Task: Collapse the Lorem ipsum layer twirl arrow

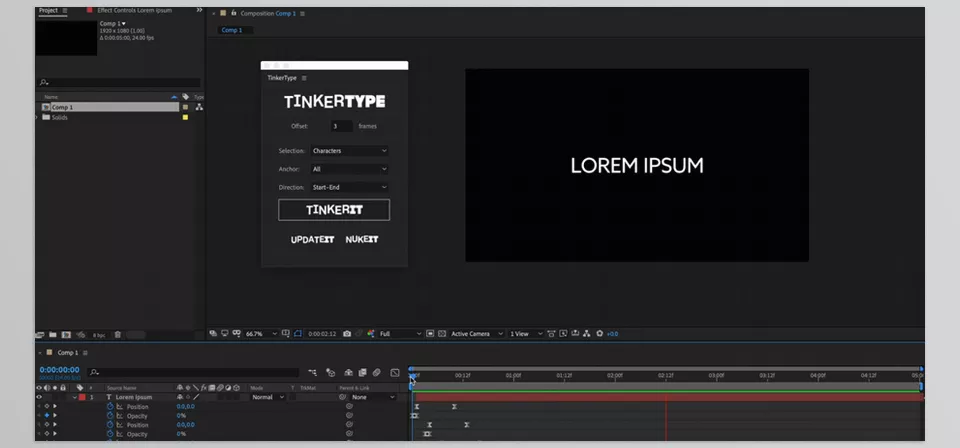Action: pyautogui.click(x=75, y=397)
